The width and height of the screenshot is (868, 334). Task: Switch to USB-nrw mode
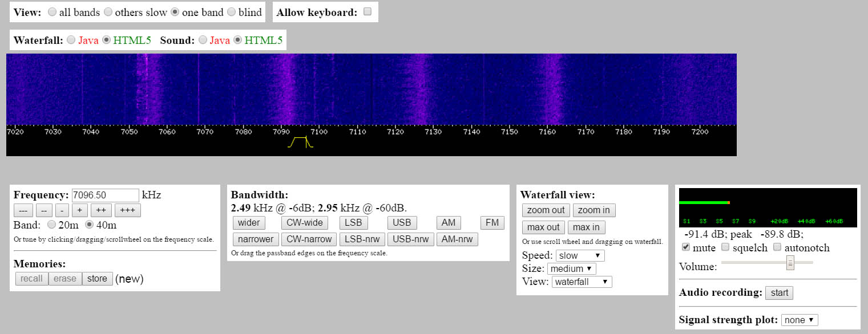point(411,239)
